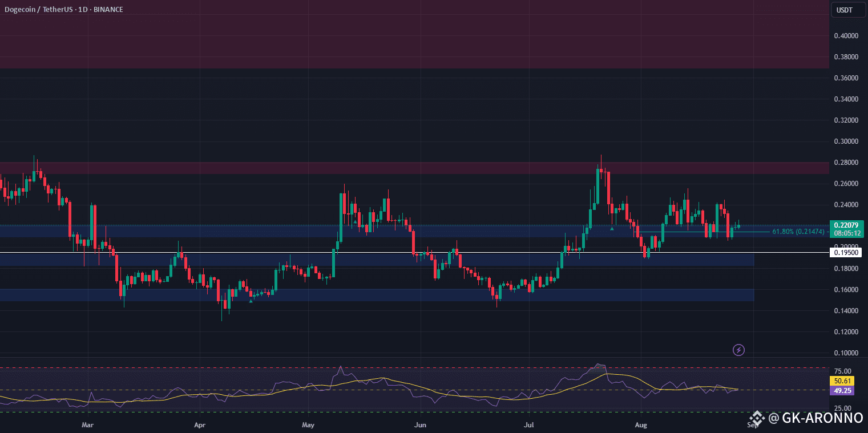
Task: Click the 0.16000 price axis label
Action: (x=846, y=290)
